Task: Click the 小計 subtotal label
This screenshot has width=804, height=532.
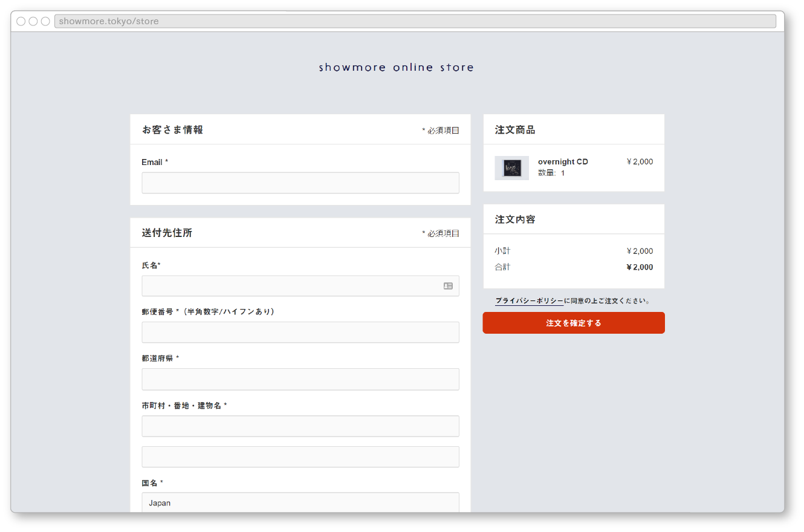Action: tap(502, 251)
